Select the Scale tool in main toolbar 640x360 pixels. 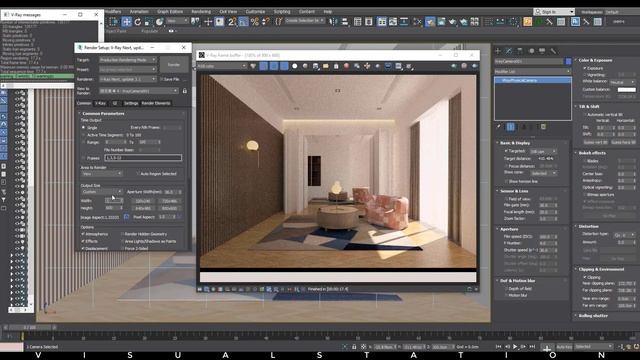[x=149, y=22]
